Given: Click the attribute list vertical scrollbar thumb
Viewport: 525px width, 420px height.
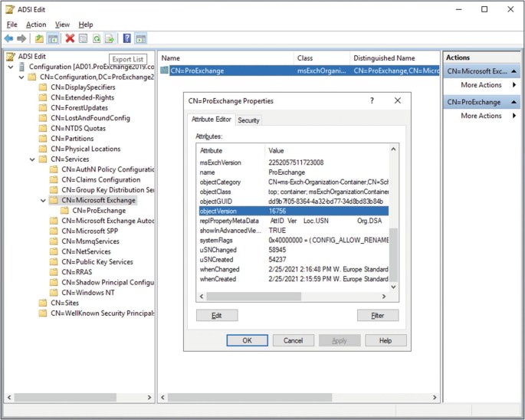Looking at the screenshot, I should [393, 255].
